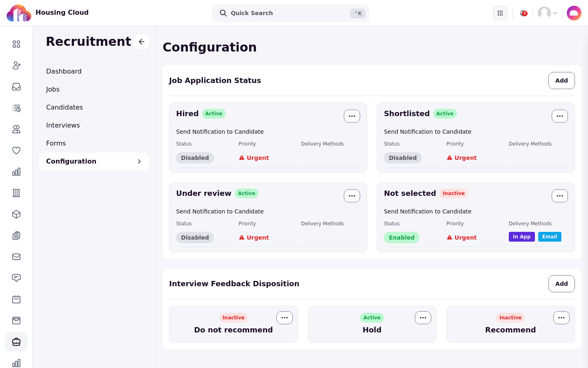Click Enabled status badge on Not selected
Image resolution: width=588 pixels, height=368 pixels.
[401, 238]
